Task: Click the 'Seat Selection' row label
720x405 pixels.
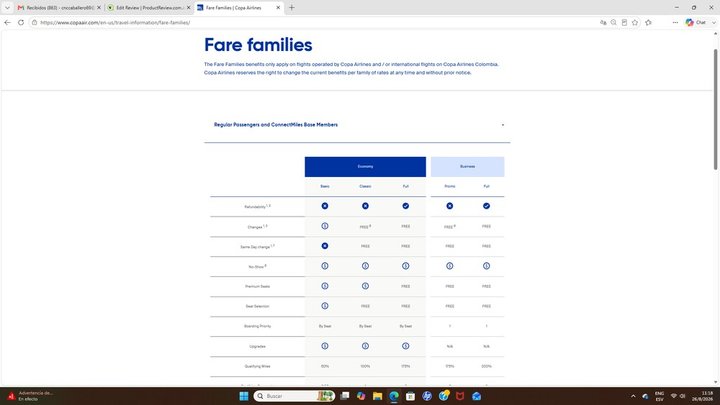Action: pos(257,306)
